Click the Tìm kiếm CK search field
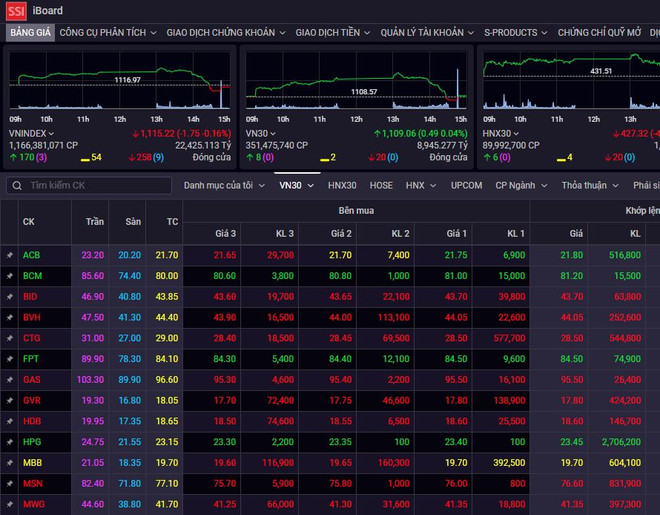The width and height of the screenshot is (660, 515). coord(100,186)
